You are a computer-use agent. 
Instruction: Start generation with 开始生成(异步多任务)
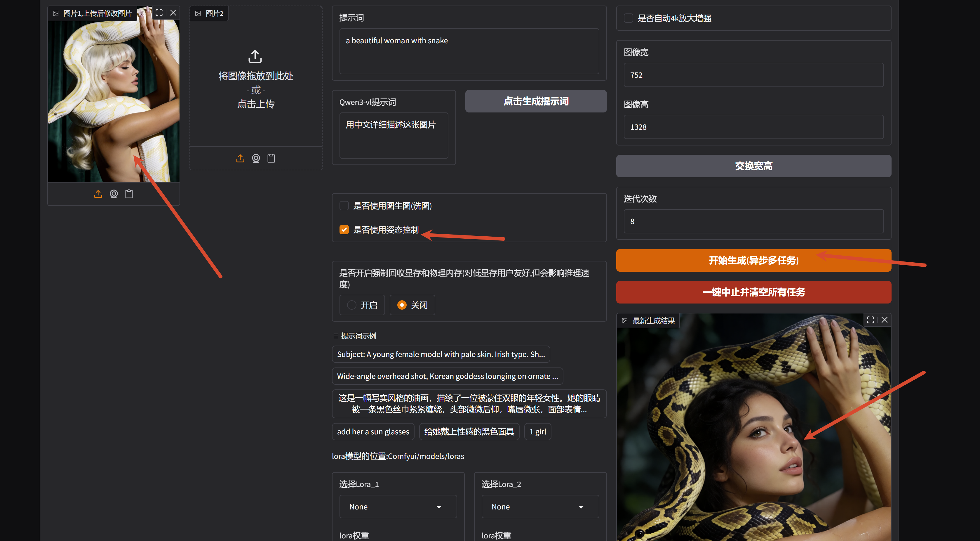tap(753, 260)
